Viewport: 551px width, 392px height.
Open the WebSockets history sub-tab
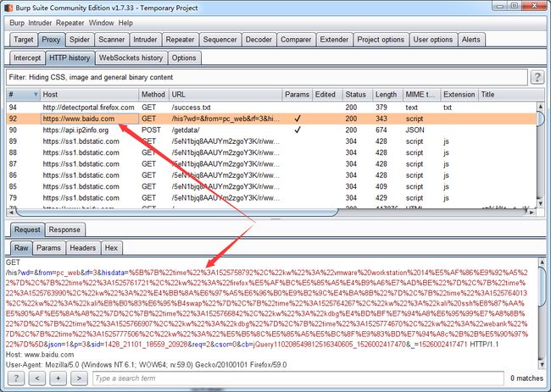pos(131,58)
